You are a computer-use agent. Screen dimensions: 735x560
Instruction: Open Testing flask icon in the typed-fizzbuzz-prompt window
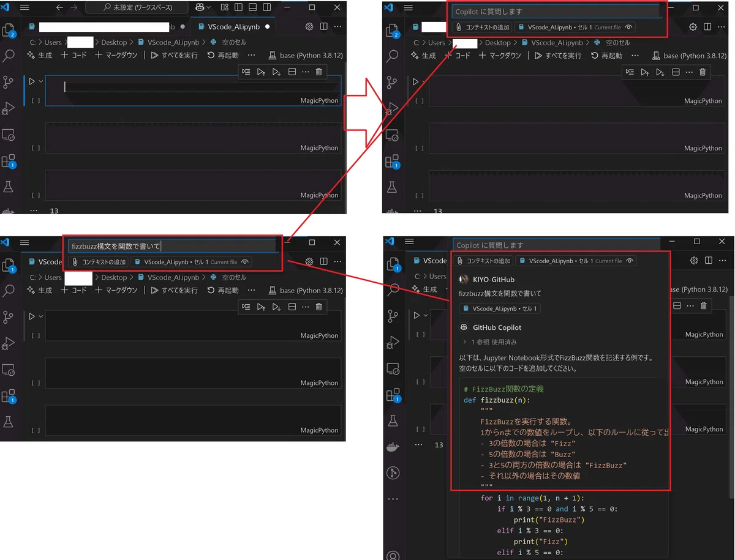[9, 422]
